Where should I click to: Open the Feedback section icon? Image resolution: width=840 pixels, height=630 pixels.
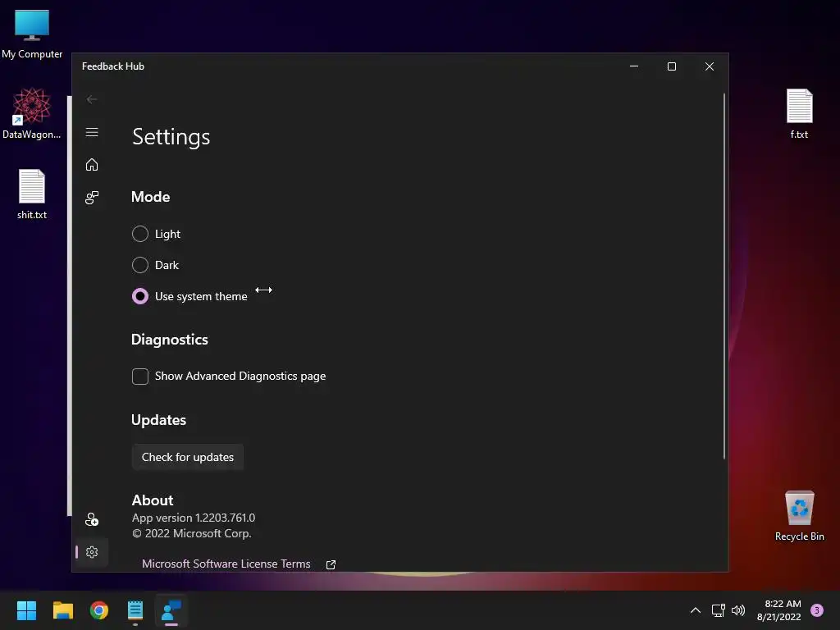92,198
